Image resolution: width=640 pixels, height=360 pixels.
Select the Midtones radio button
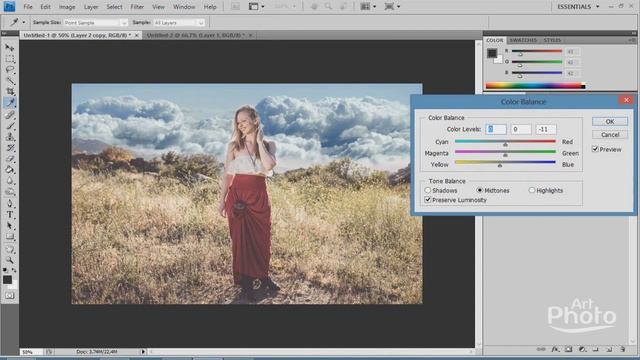tap(480, 190)
